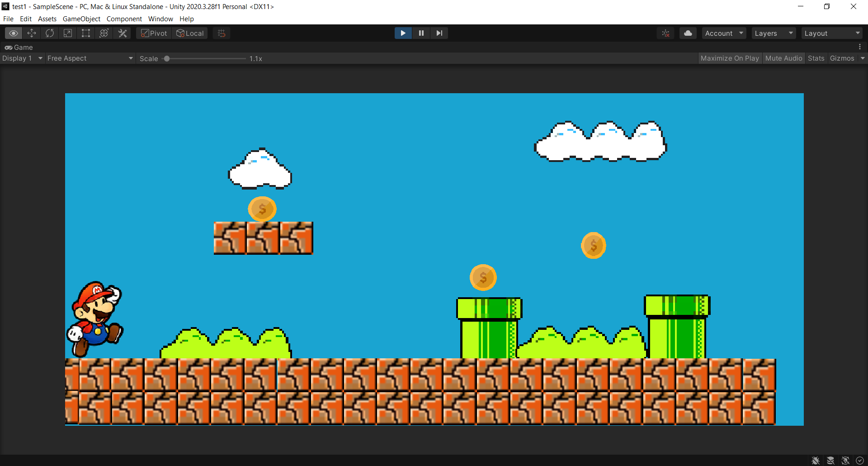Open the Free Aspect resolution dropdown

(x=90, y=58)
